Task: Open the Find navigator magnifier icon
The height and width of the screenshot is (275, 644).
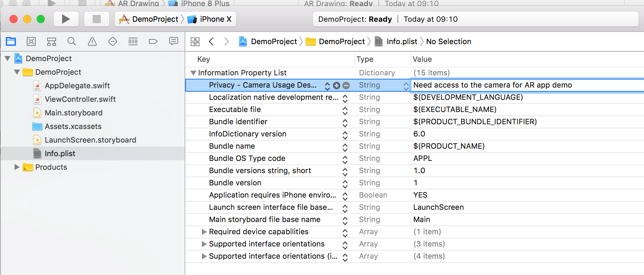Action: (72, 41)
